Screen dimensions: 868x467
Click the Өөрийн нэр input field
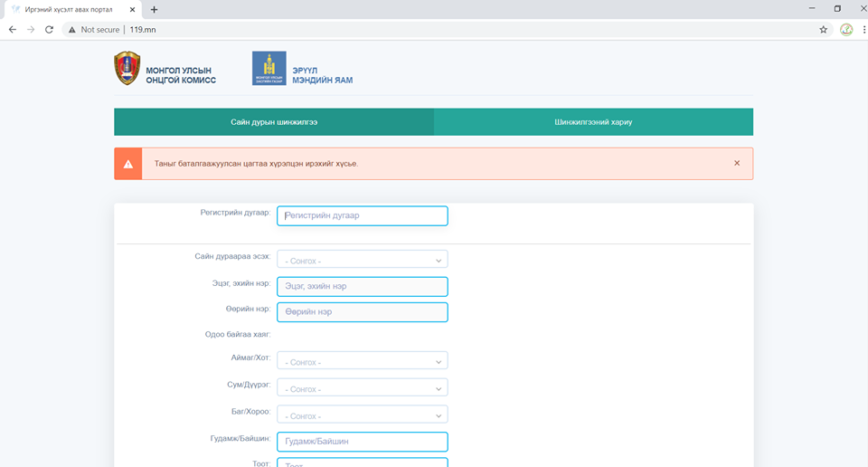362,312
